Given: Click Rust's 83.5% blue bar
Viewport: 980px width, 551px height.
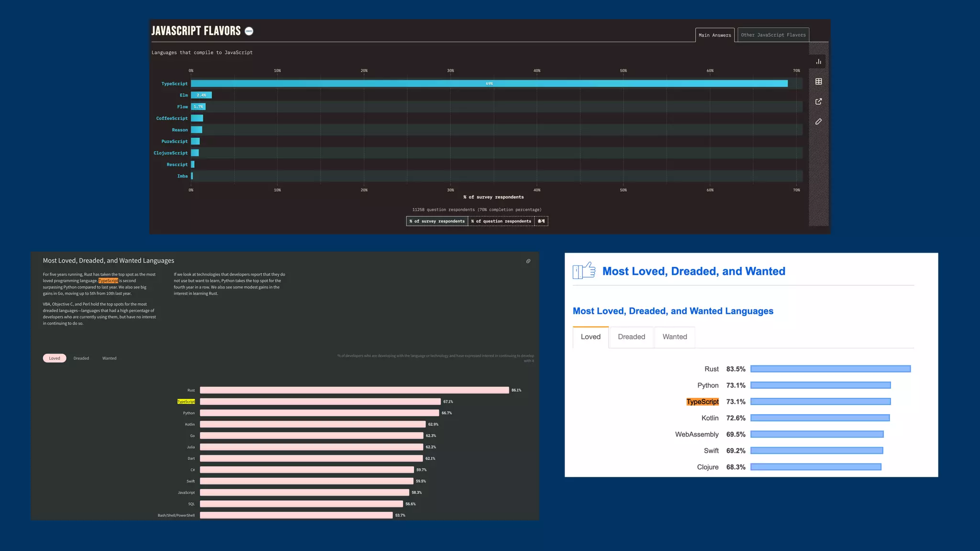Looking at the screenshot, I should (830, 369).
